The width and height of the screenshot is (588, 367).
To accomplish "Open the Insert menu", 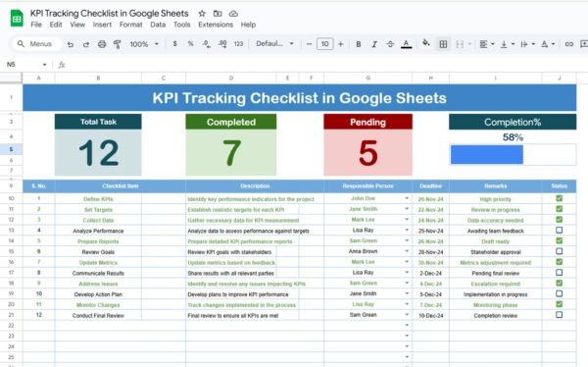I will click(102, 25).
